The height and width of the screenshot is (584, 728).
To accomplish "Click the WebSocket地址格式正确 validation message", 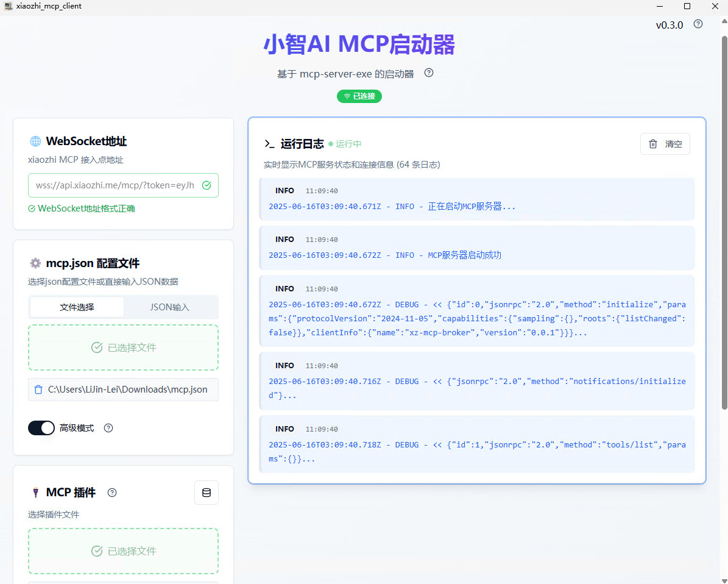I will click(82, 208).
